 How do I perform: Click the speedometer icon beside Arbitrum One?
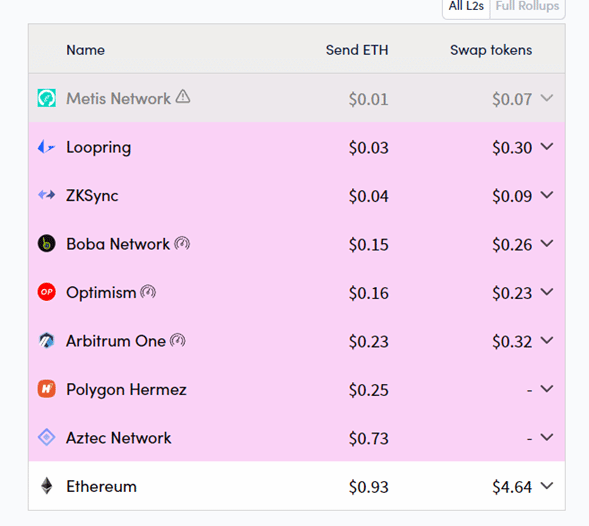coord(178,340)
